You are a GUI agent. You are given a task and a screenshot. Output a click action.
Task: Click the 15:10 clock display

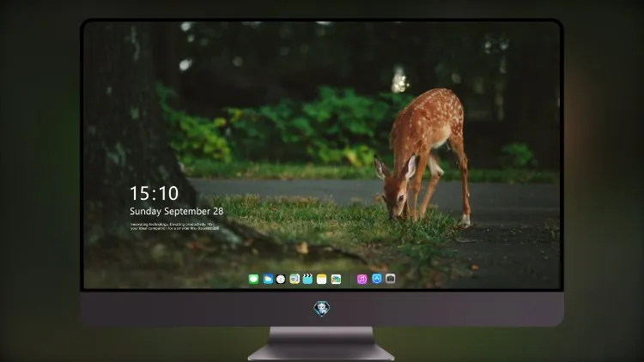[154, 193]
